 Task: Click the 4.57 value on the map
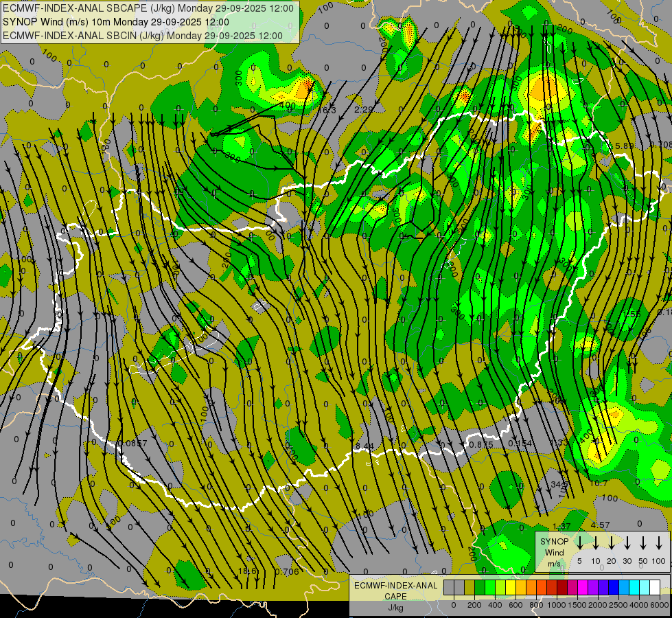[600, 525]
